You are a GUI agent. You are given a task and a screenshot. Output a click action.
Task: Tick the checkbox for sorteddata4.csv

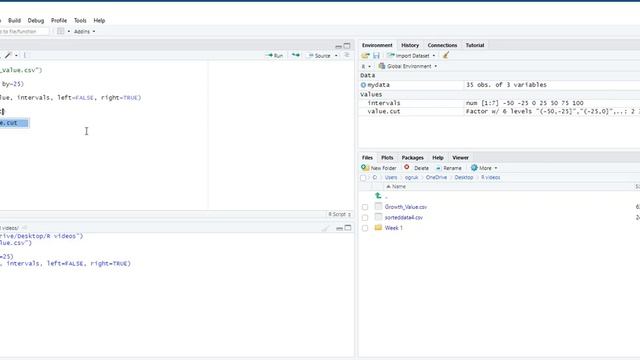coord(365,218)
